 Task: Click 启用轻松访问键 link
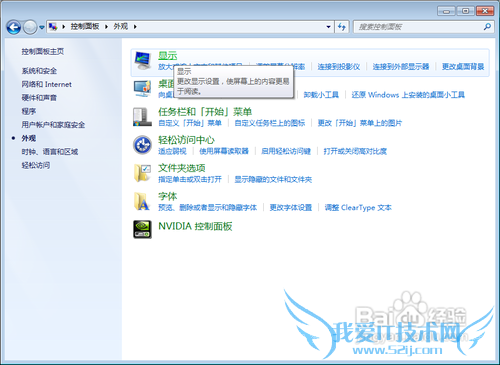coord(286,151)
